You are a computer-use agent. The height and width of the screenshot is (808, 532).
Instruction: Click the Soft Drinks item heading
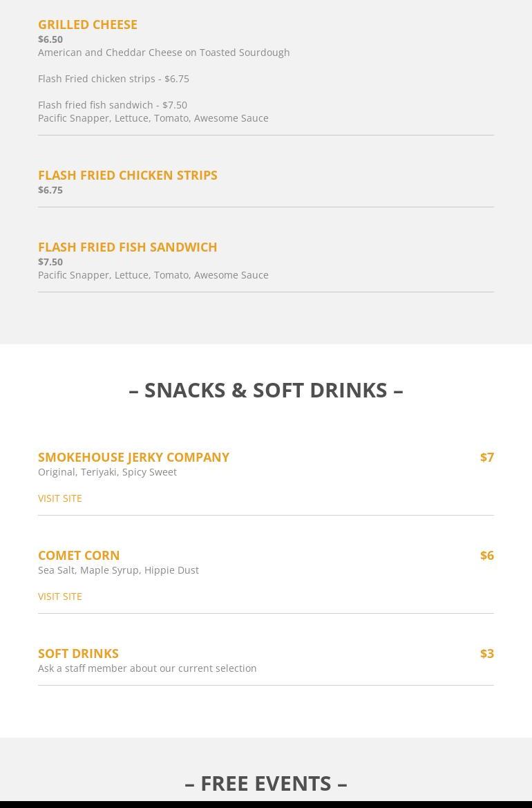pyautogui.click(x=78, y=653)
